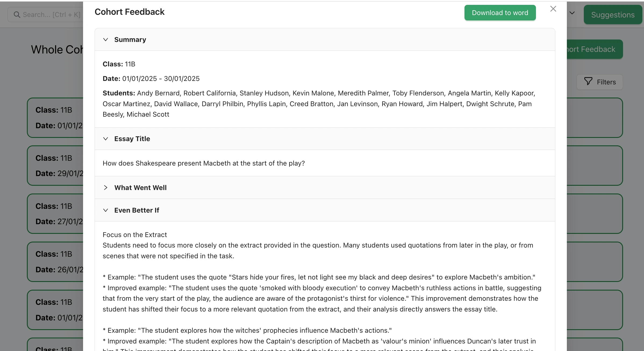Choose the Class 11B card dated 26/01
This screenshot has height=351, width=644.
55,262
